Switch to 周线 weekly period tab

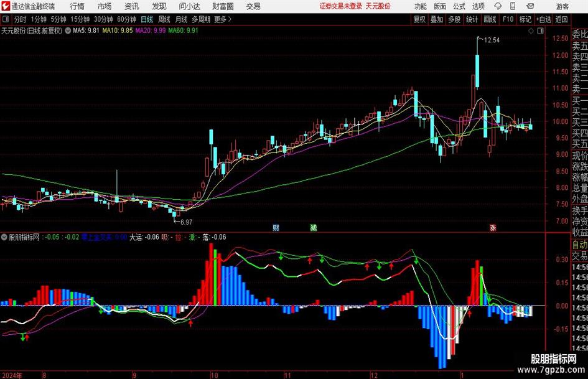click(x=164, y=19)
